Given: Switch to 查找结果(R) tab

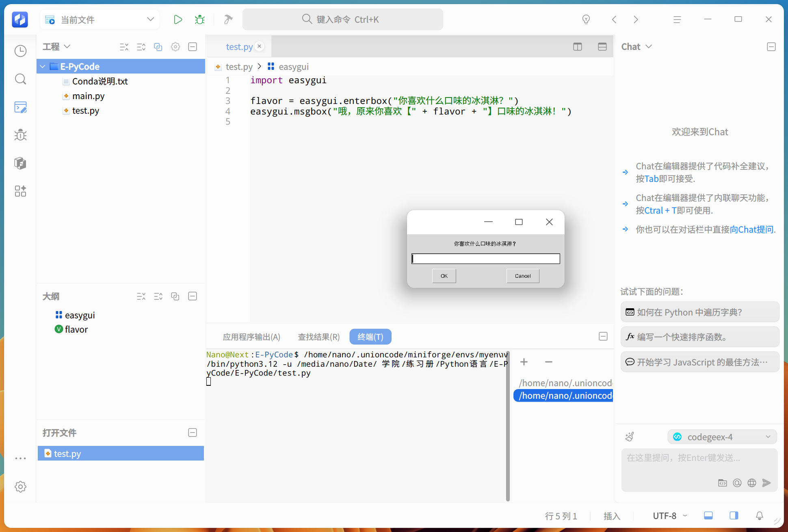Looking at the screenshot, I should click(x=319, y=337).
